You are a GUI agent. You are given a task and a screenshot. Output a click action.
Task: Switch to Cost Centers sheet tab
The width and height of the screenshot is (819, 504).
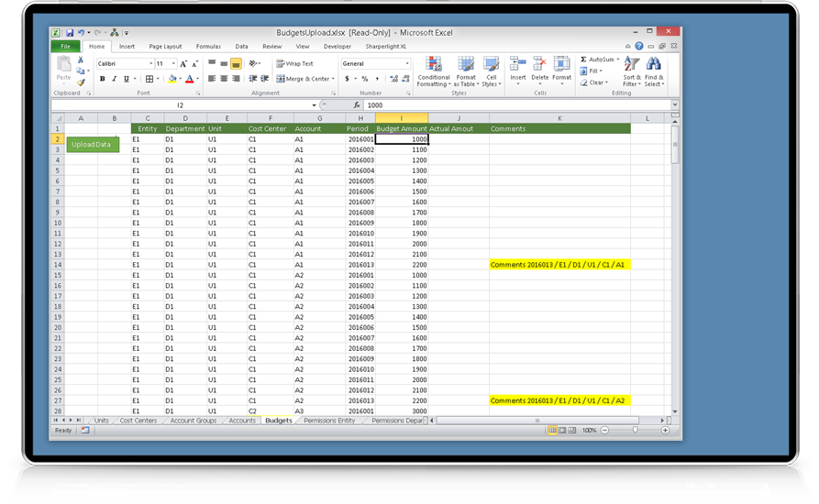tap(138, 421)
